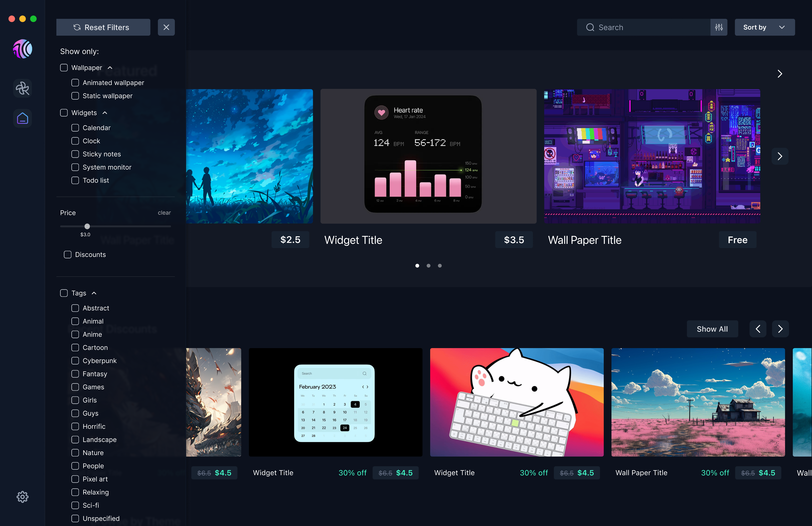Close the filter panel with X

point(166,27)
